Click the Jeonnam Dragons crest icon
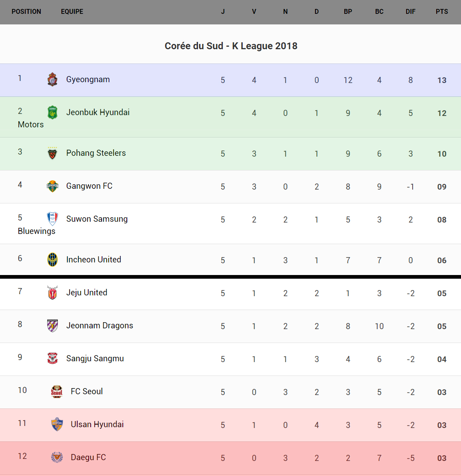The image size is (461, 476). [x=52, y=325]
